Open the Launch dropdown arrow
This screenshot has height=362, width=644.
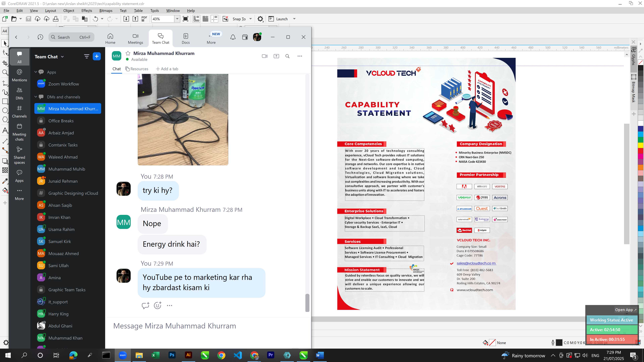tap(294, 19)
